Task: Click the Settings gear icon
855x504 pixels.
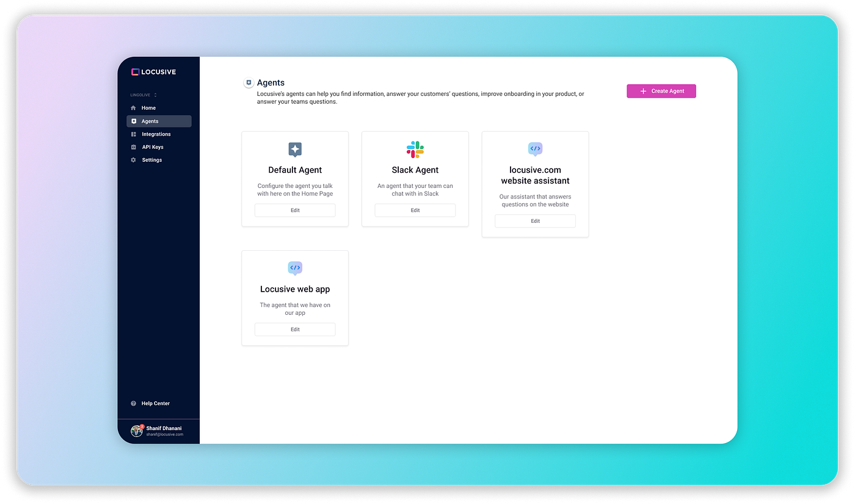Action: coord(134,160)
